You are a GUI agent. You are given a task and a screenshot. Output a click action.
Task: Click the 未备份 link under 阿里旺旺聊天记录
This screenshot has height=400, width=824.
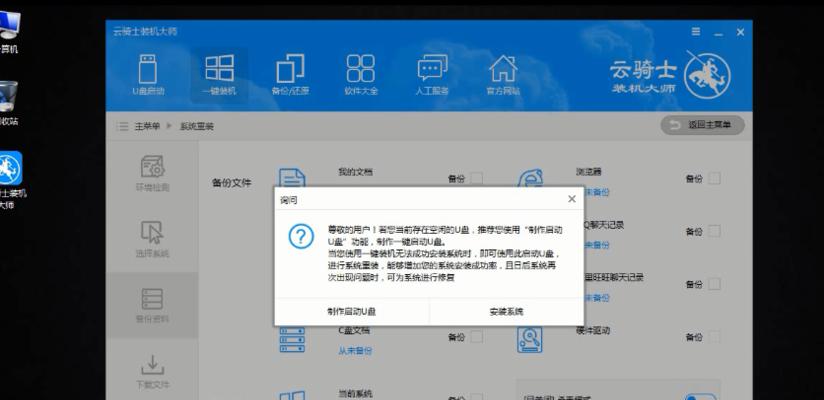(597, 298)
